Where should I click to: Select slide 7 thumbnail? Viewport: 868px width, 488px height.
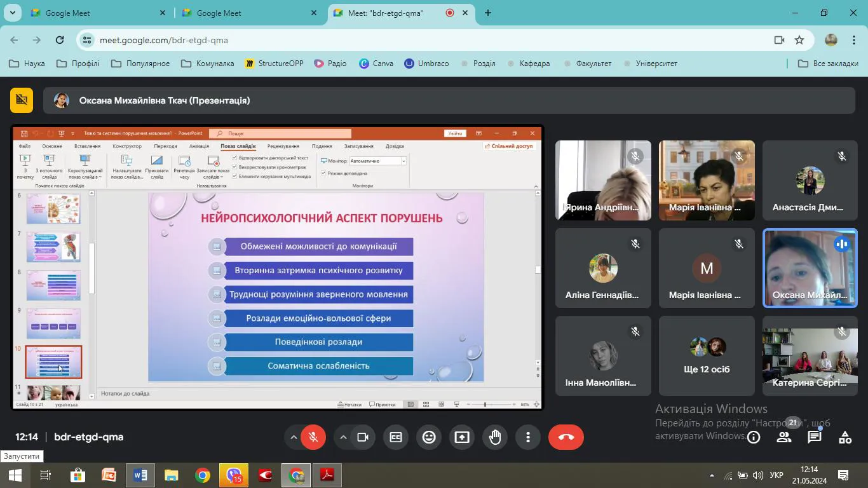click(53, 247)
